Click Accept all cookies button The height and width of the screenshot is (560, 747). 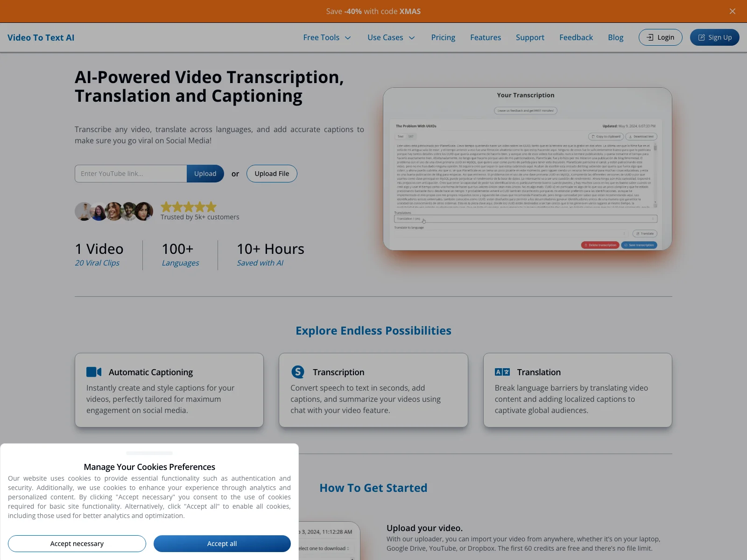tap(222, 544)
